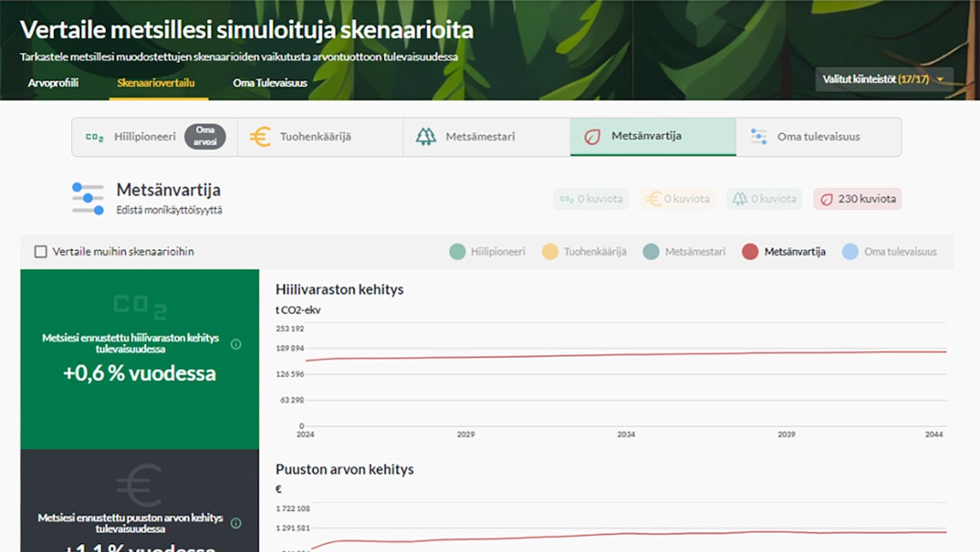Click the CO2 icon in Hiilipioneeri tab

(x=95, y=137)
